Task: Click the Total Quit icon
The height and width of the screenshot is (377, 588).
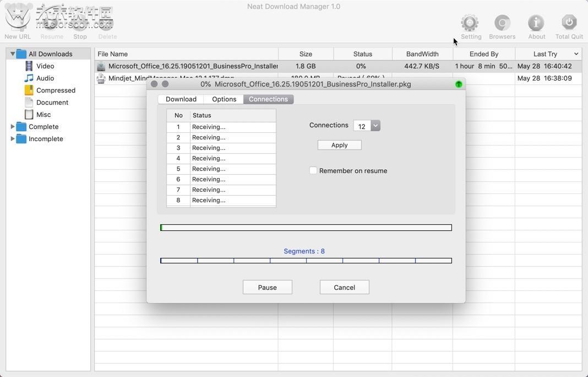Action: click(x=569, y=22)
